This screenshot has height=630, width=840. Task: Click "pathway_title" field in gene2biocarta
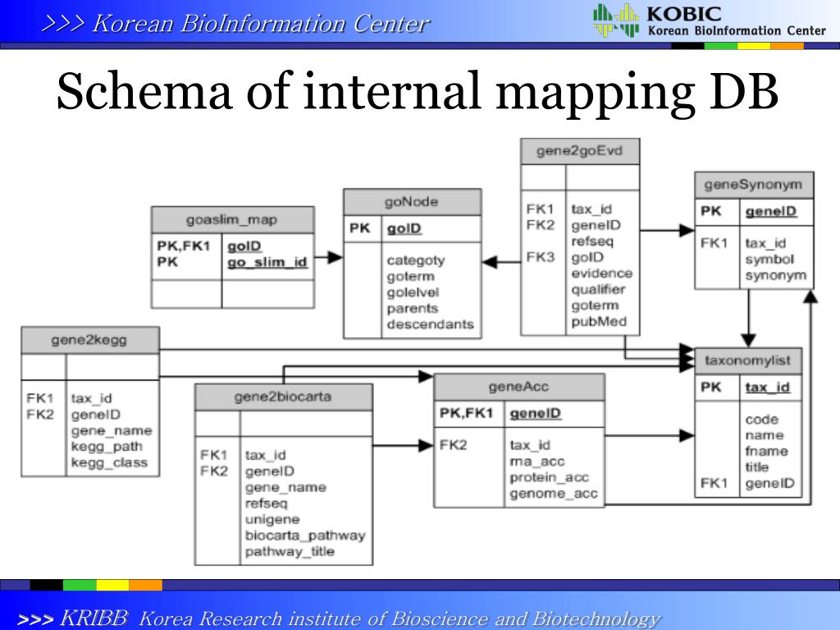[x=290, y=552]
